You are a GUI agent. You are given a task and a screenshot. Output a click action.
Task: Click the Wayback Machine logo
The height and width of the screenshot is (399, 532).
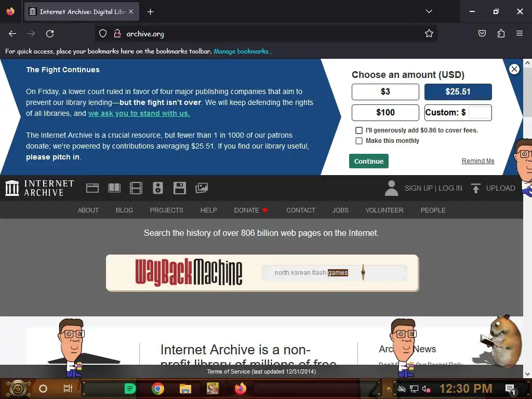click(x=189, y=272)
